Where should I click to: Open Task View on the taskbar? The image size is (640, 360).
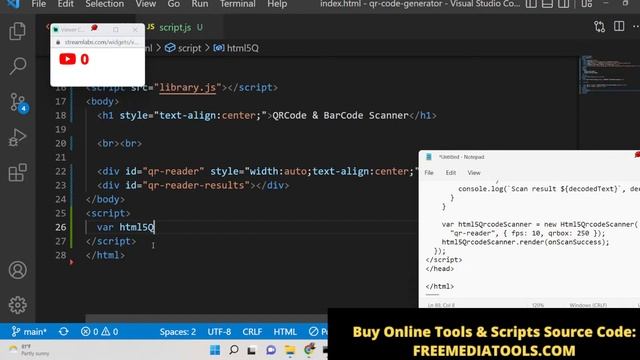[x=252, y=350]
